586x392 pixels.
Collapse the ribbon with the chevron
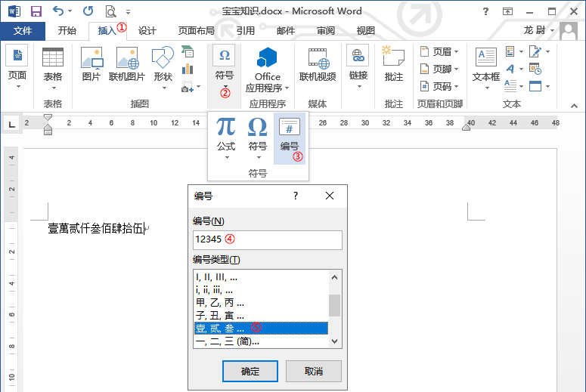click(574, 106)
